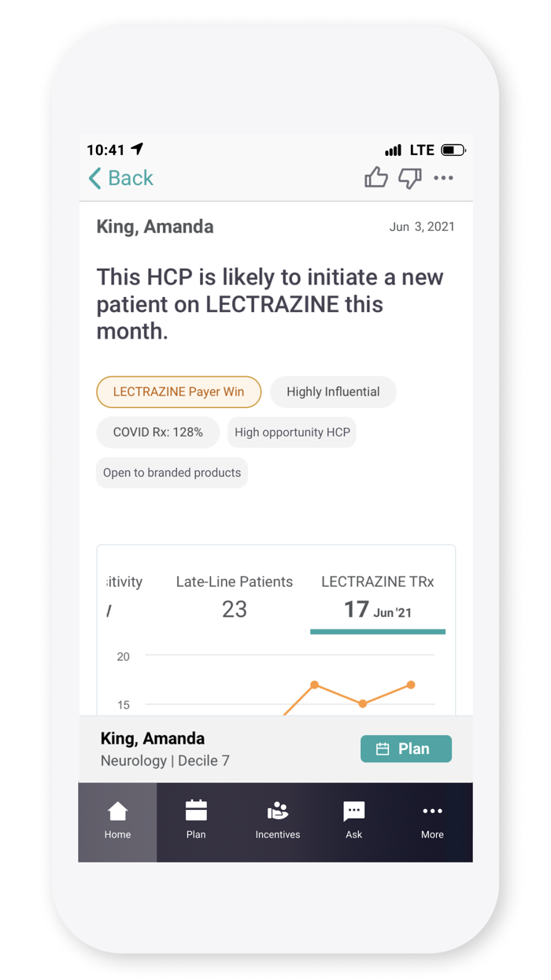Viewport: 551px width, 980px height.
Task: Tap the Open to branded products tag
Action: 172,473
